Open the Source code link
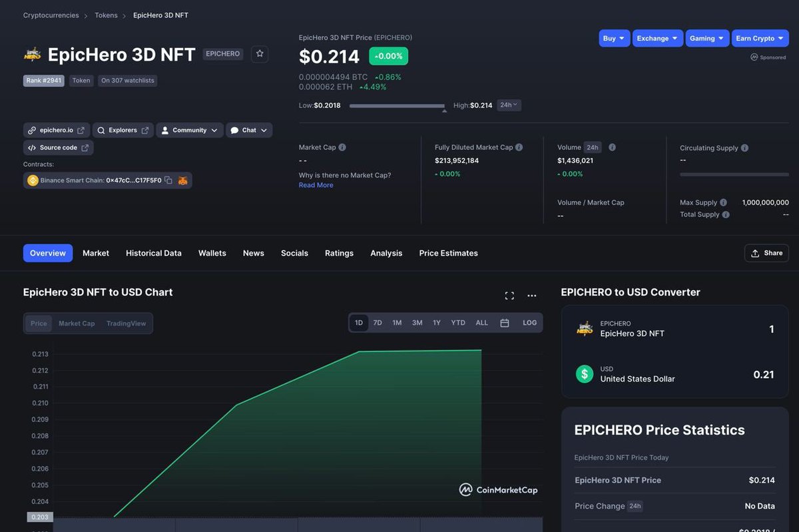Image resolution: width=799 pixels, height=532 pixels. click(59, 148)
